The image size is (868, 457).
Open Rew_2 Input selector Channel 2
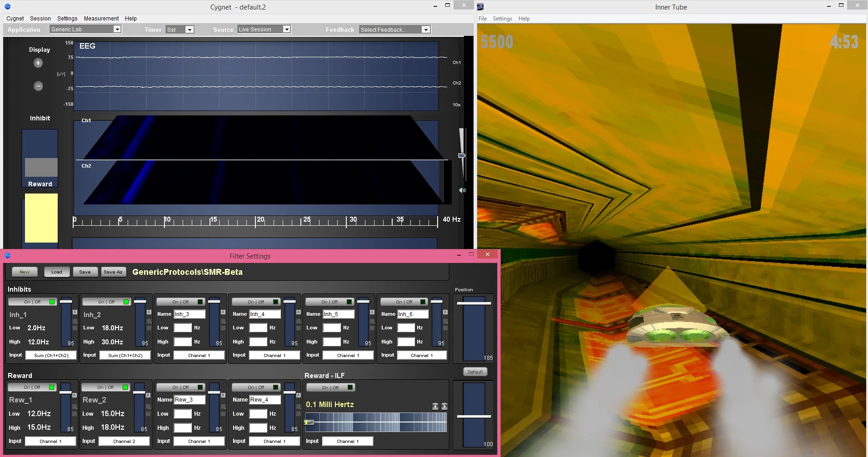click(124, 441)
